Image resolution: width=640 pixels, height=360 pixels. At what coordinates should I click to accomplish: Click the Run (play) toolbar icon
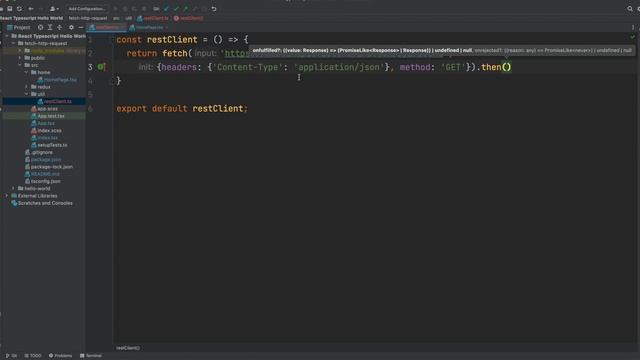[116, 9]
